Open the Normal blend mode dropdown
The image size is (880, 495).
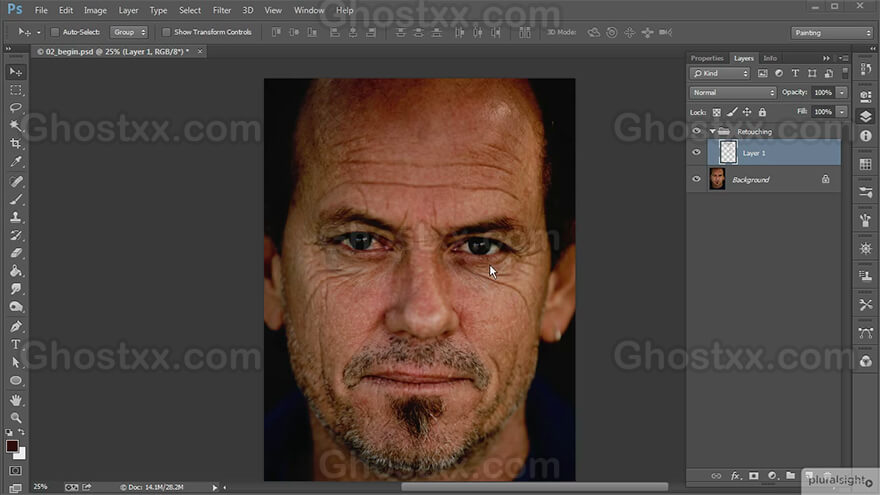point(732,93)
